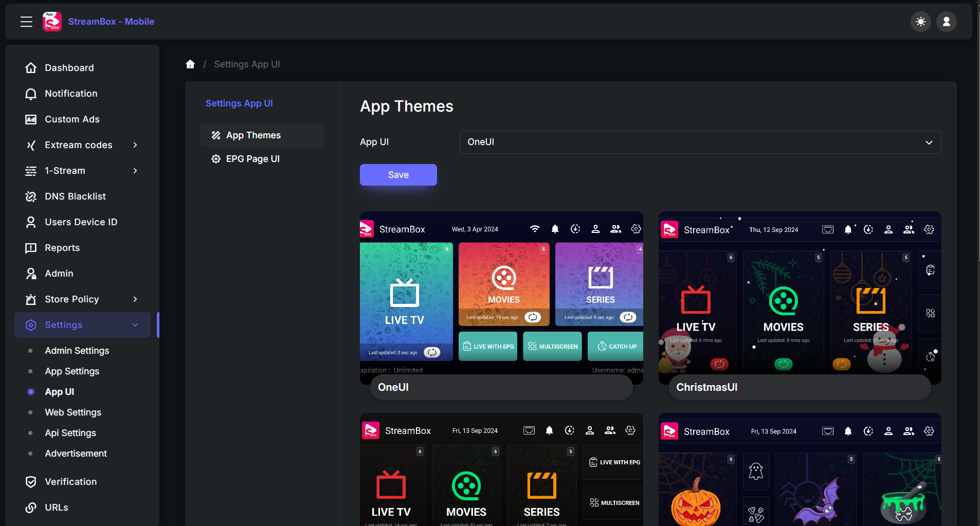Click the DNS Blacklist link icon
The width and height of the screenshot is (980, 526).
point(31,196)
